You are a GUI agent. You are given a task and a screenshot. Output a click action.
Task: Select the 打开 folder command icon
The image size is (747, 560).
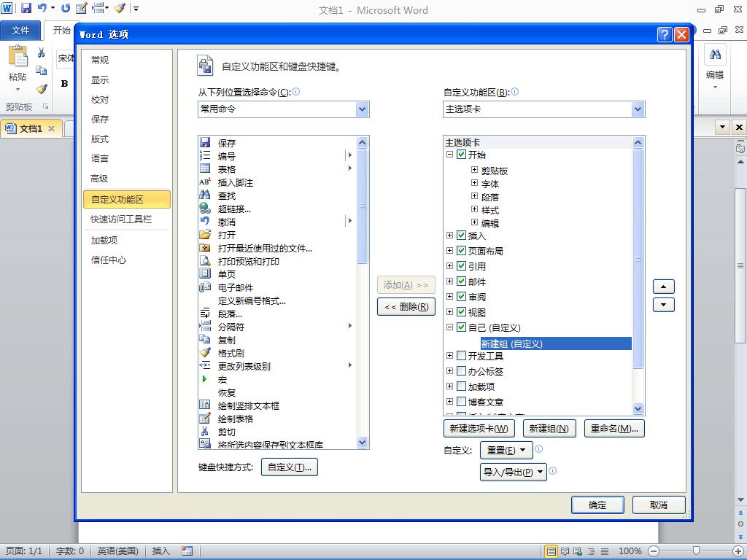205,234
